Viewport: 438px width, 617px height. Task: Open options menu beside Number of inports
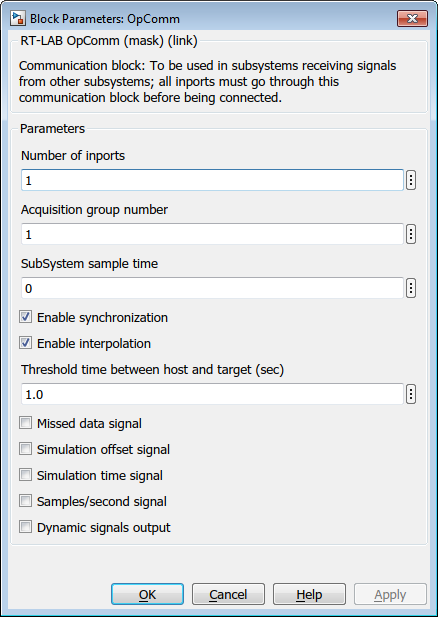pyautogui.click(x=410, y=180)
